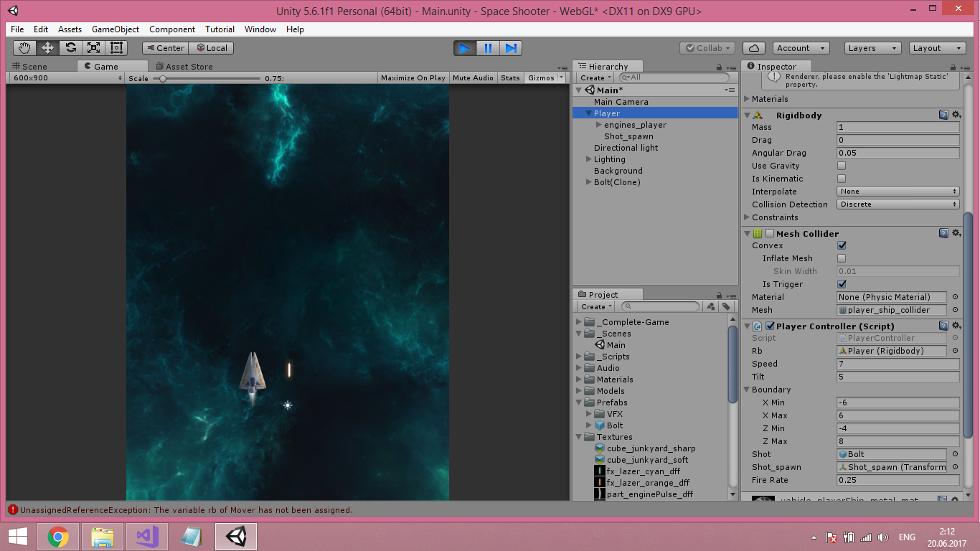Image resolution: width=980 pixels, height=551 pixels.
Task: Open the Collision Detection dropdown
Action: [x=898, y=204]
